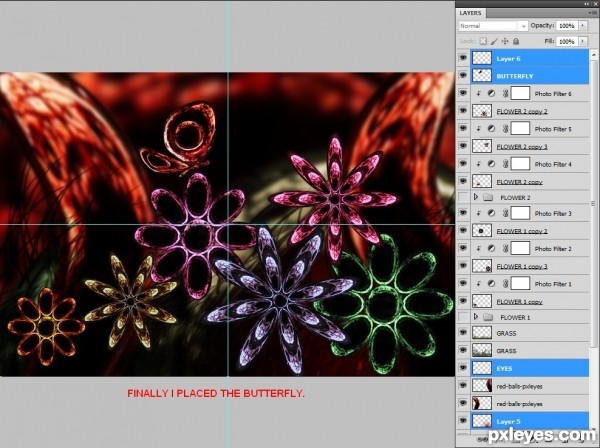Hide the Layer 6 layer
Screen dimensions: 600x448
point(463,58)
